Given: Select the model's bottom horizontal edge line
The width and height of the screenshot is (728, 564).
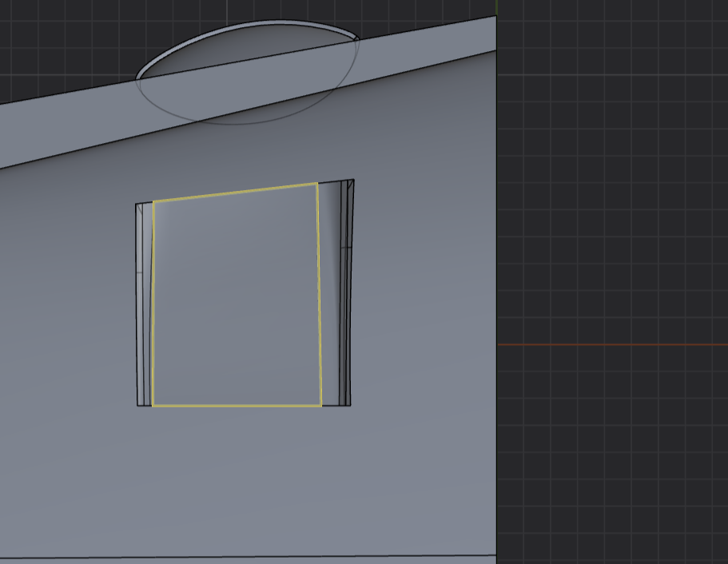Looking at the screenshot, I should 240,557.
